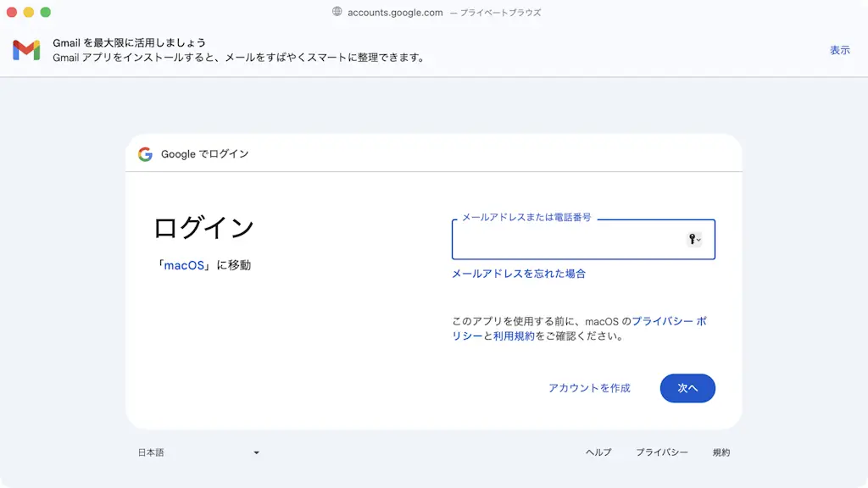Click the アカウントを作成 button
868x488 pixels.
[589, 388]
